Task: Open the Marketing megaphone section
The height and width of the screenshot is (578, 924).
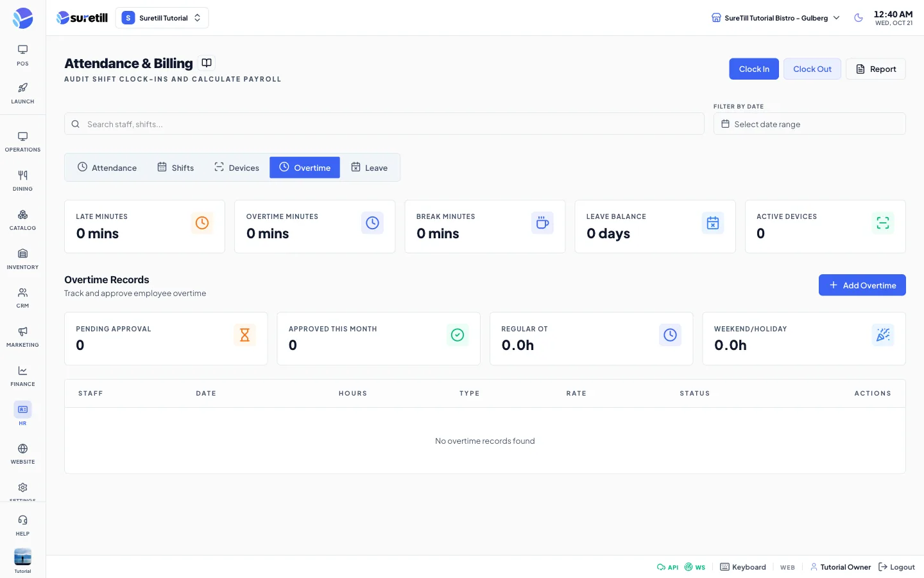Action: pyautogui.click(x=22, y=337)
